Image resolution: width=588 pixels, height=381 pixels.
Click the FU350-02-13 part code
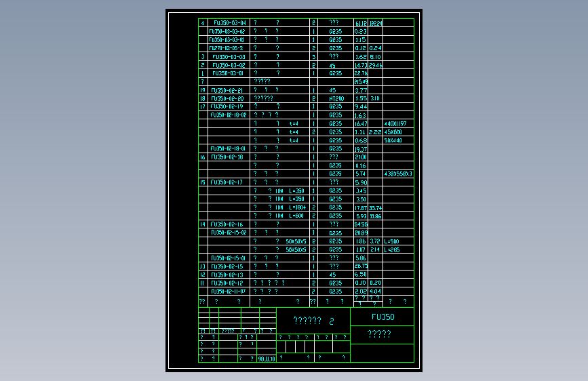pos(227,275)
